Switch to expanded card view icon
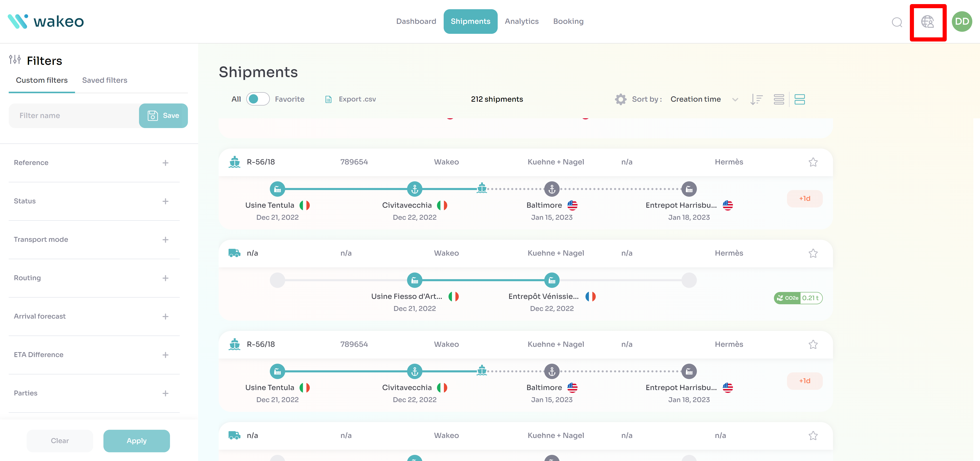 [799, 99]
